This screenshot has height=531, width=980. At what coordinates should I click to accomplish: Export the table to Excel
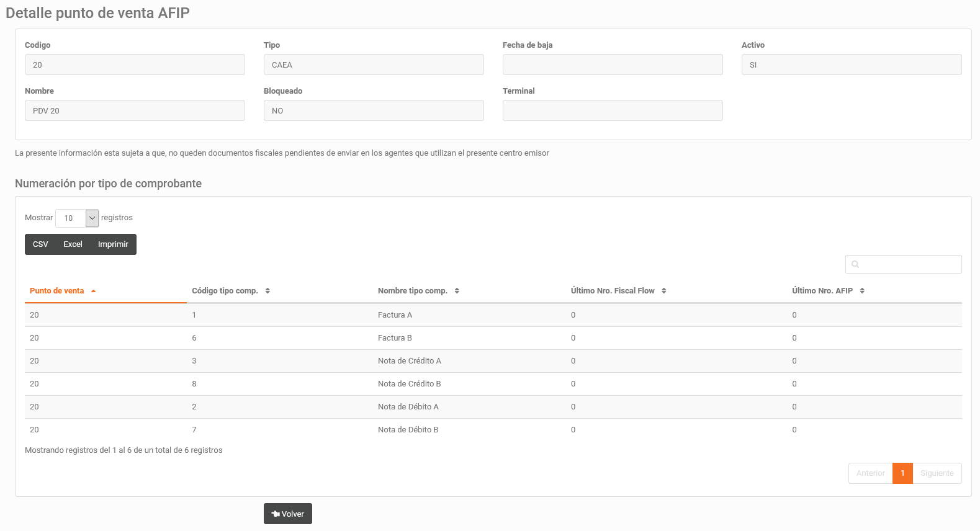pyautogui.click(x=73, y=244)
